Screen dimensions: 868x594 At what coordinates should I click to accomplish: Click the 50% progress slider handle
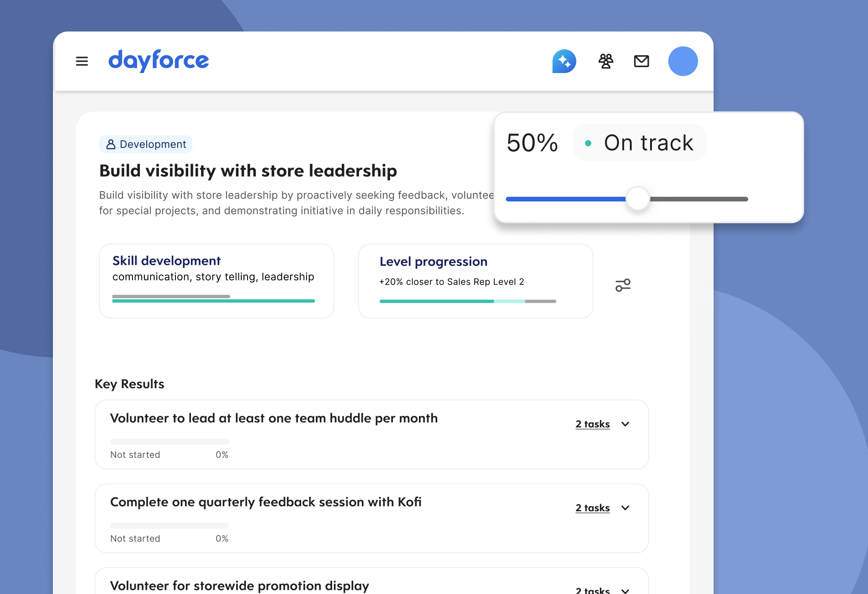click(x=638, y=199)
